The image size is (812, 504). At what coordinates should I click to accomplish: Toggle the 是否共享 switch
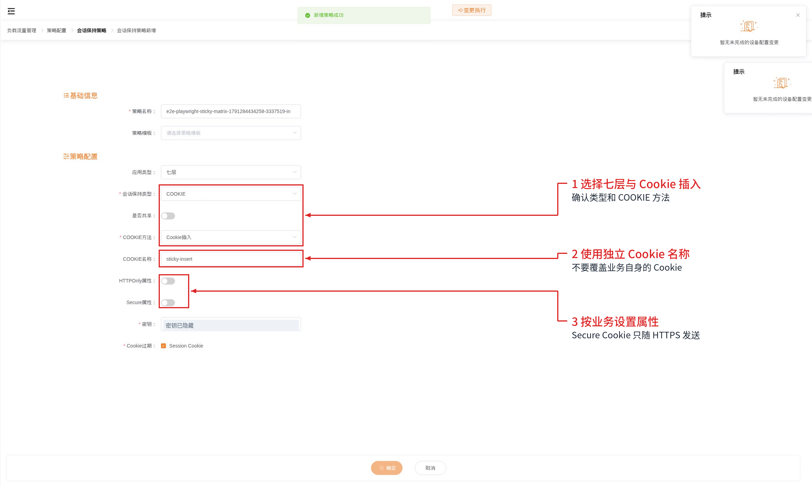click(x=168, y=216)
